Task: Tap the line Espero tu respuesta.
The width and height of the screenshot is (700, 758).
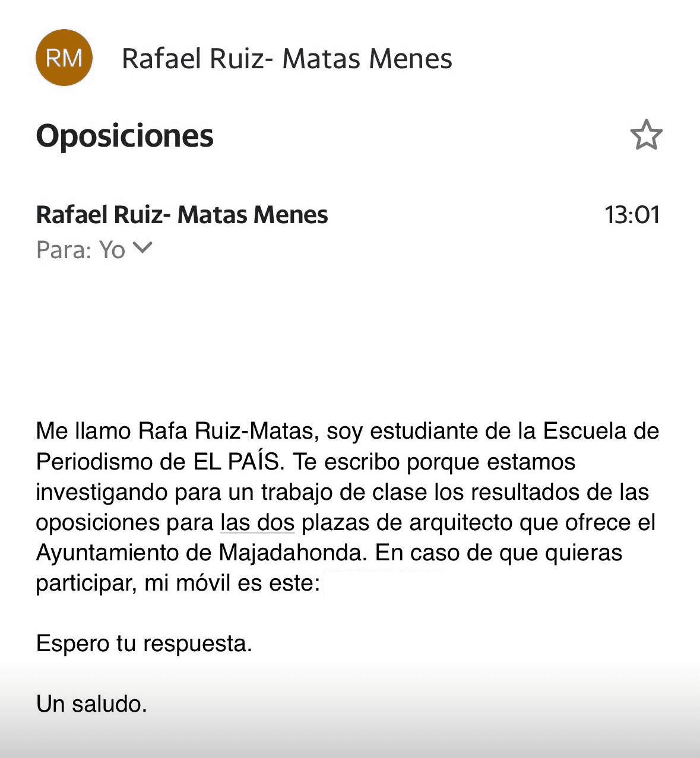Action: point(144,643)
